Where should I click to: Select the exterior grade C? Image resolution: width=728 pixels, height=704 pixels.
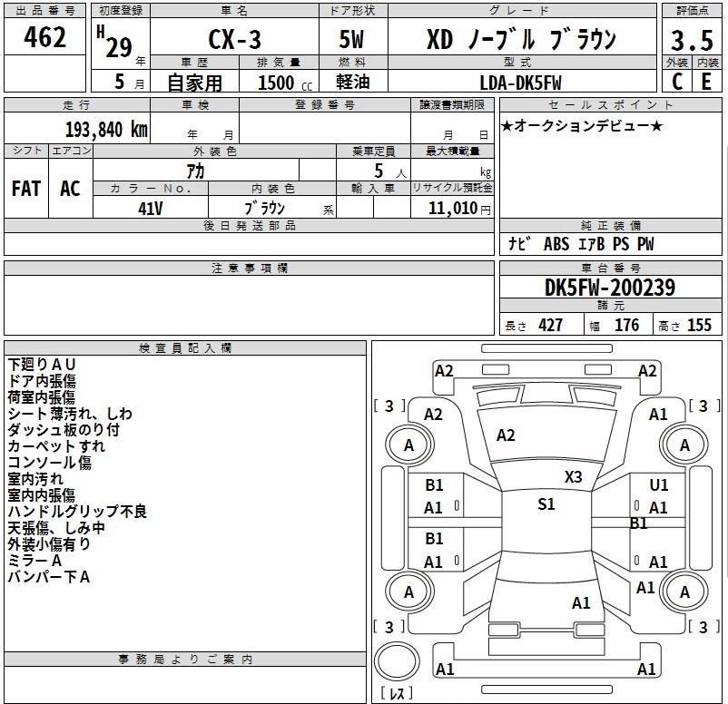pyautogui.click(x=677, y=82)
